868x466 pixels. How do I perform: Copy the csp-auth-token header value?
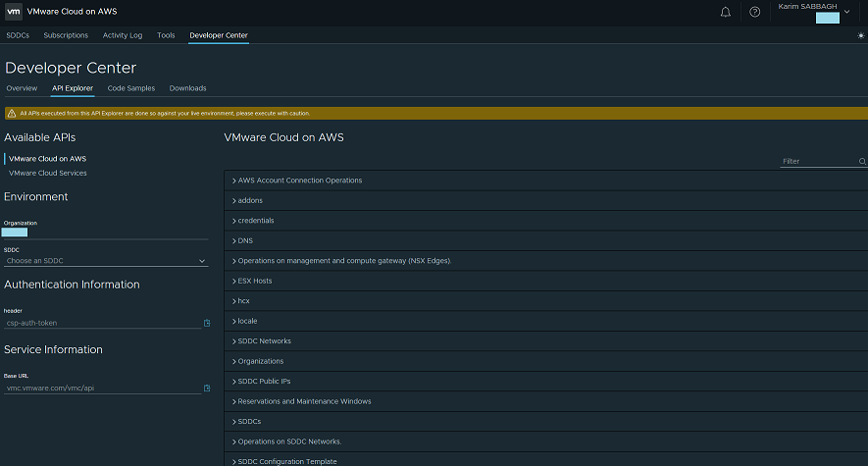(x=207, y=323)
